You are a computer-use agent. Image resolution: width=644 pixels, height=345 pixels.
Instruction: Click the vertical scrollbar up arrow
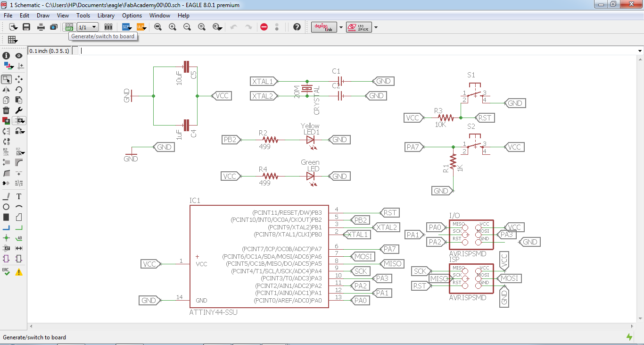640,60
